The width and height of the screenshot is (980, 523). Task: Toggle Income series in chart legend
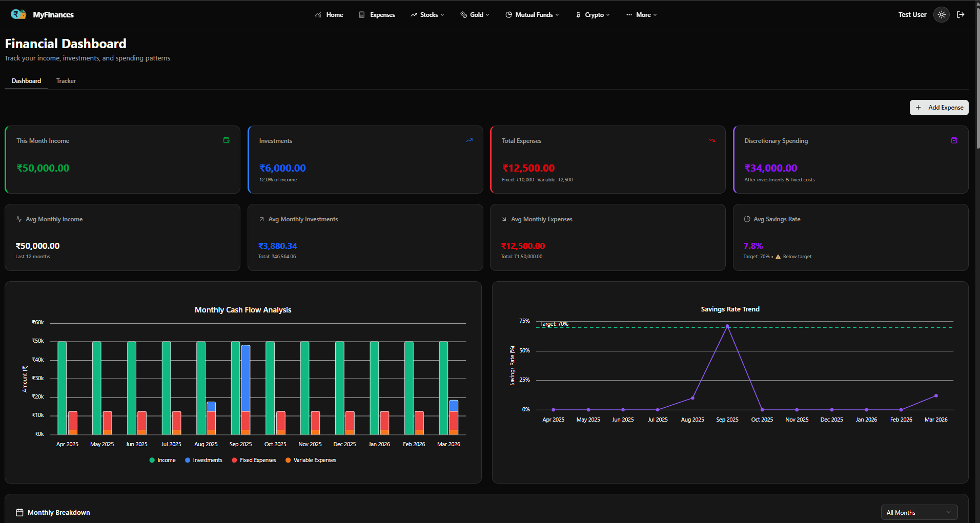(162, 460)
